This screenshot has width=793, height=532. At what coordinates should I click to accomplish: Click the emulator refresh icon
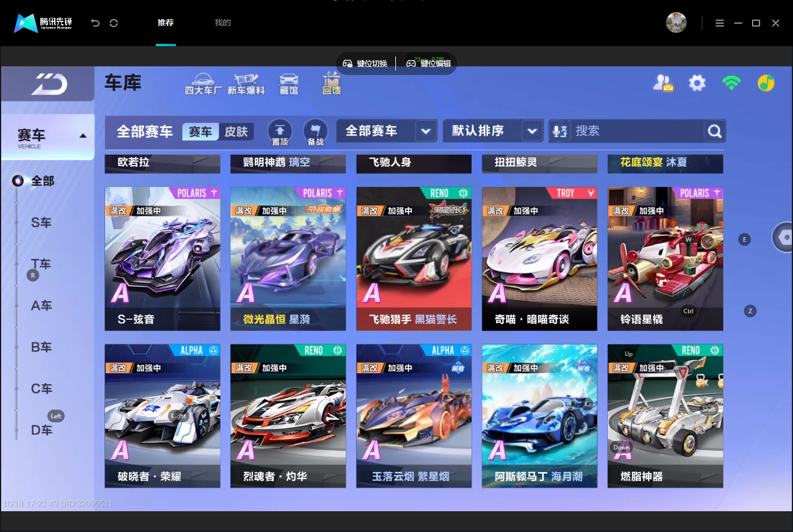click(114, 23)
